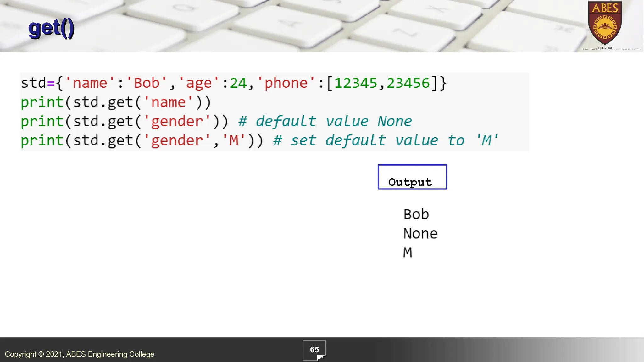Select the std dictionary definition code line

pyautogui.click(x=233, y=83)
